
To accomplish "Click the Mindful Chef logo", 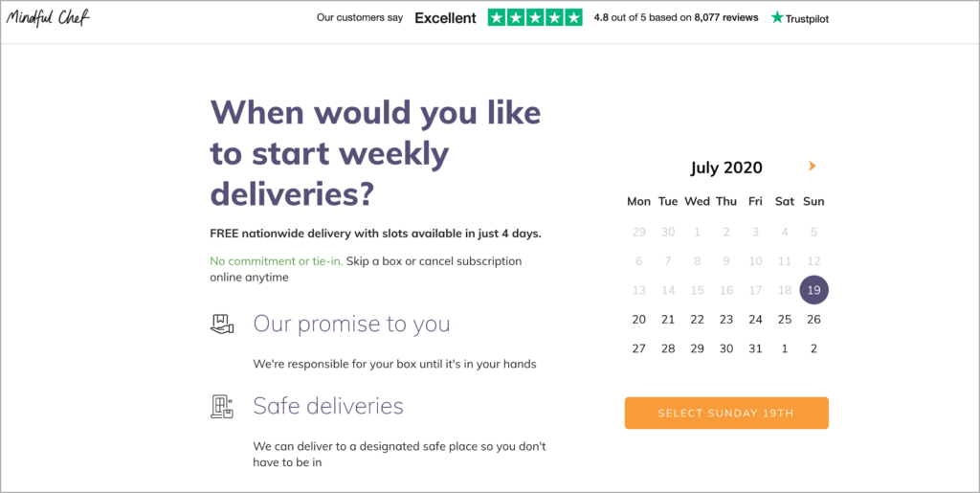I will (48, 18).
